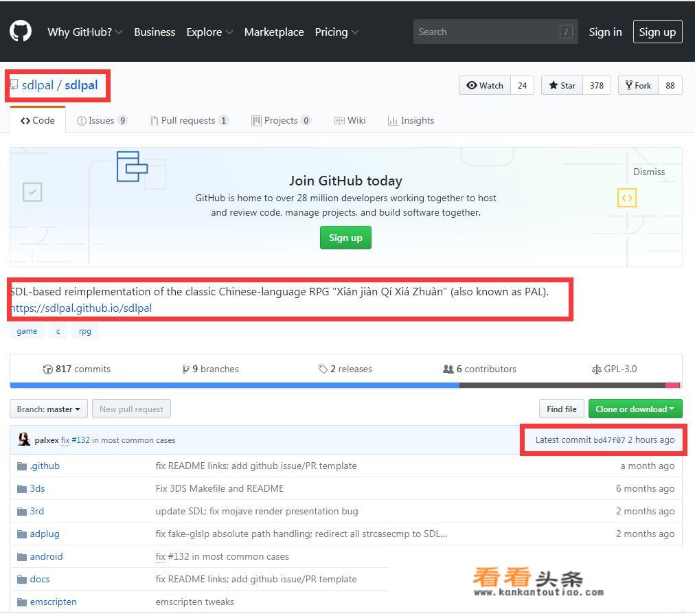This screenshot has width=695, height=616.
Task: Select the c topic tag
Action: [x=58, y=331]
